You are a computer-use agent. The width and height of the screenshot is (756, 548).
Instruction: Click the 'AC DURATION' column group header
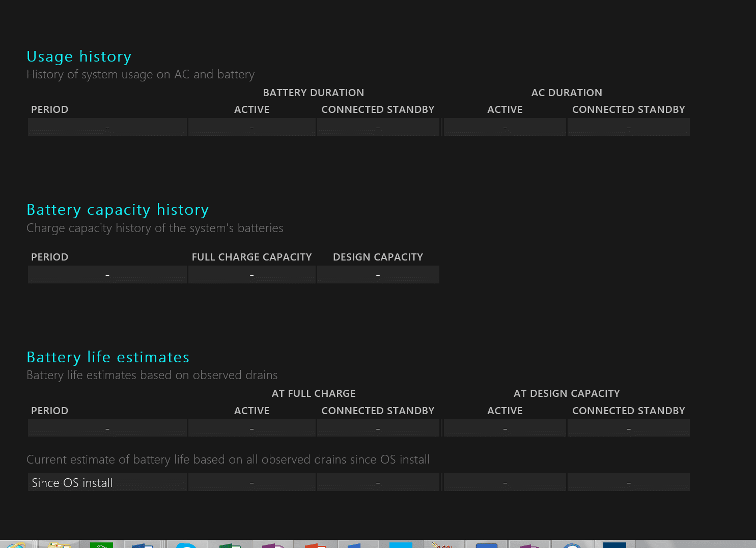point(567,93)
